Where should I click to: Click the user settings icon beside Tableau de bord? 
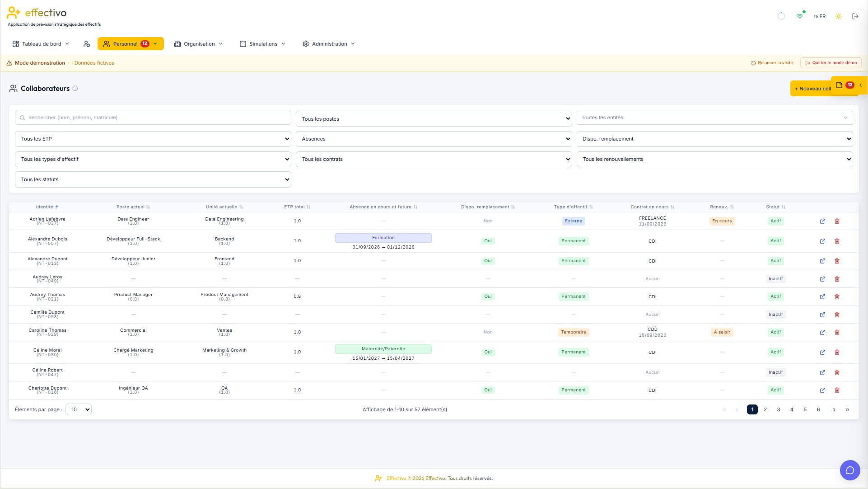[x=87, y=44]
